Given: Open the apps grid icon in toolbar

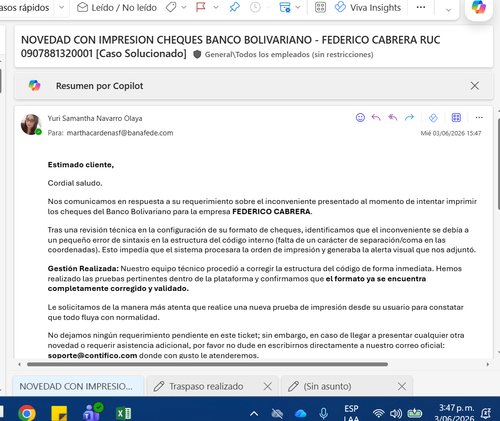Looking at the screenshot, I should point(320,7).
